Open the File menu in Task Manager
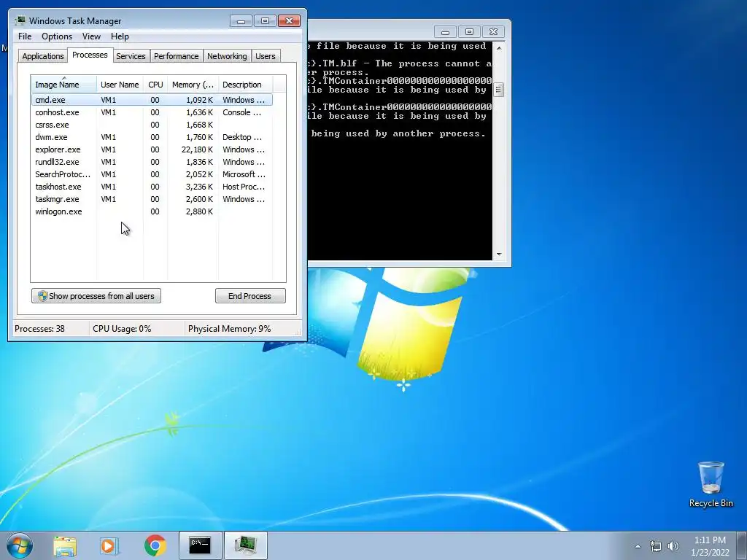Screen dimensions: 747x560 (25, 36)
